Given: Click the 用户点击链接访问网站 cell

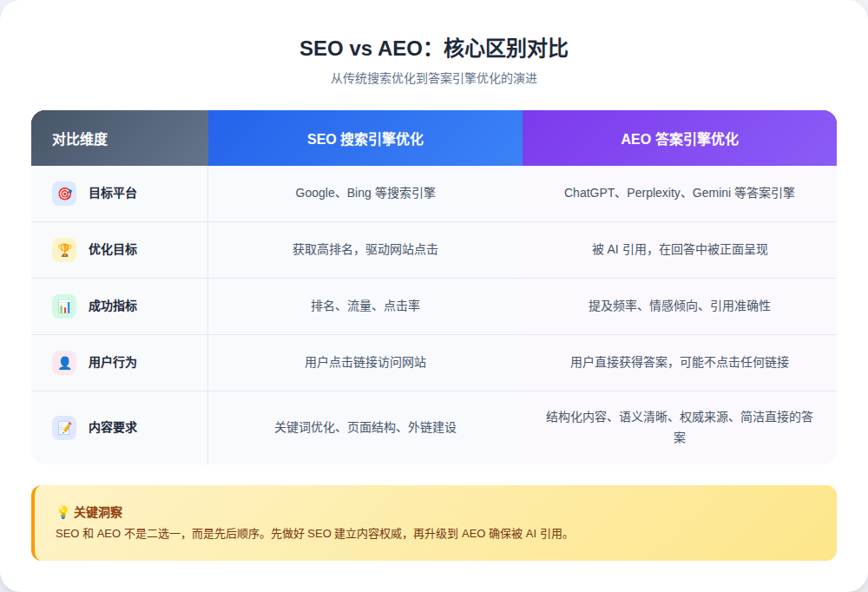Looking at the screenshot, I should (365, 363).
